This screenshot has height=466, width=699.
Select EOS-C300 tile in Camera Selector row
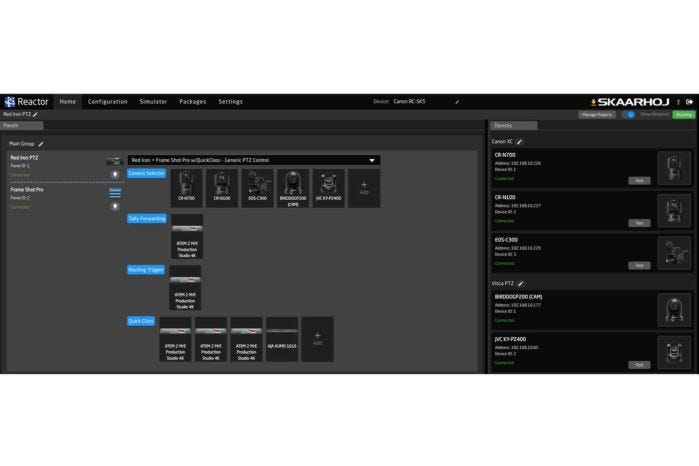(x=257, y=188)
